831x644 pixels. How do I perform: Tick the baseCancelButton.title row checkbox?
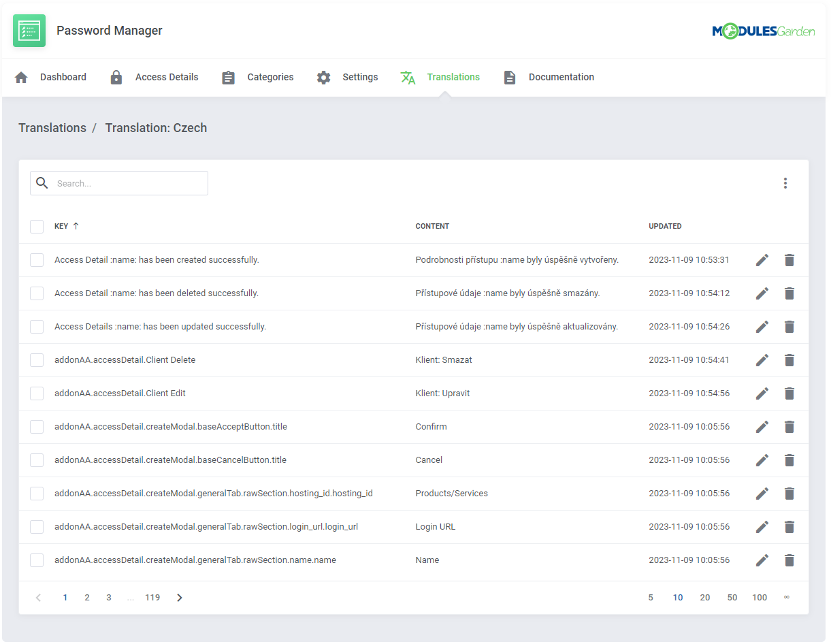tap(37, 460)
